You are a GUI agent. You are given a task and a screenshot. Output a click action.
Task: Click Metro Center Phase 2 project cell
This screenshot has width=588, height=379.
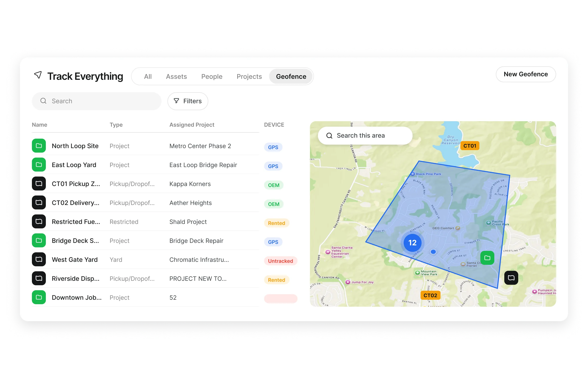click(x=200, y=146)
